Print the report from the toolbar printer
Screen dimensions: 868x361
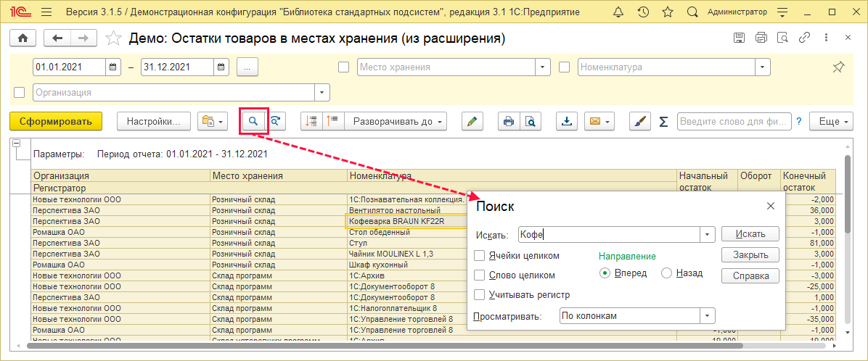[507, 121]
